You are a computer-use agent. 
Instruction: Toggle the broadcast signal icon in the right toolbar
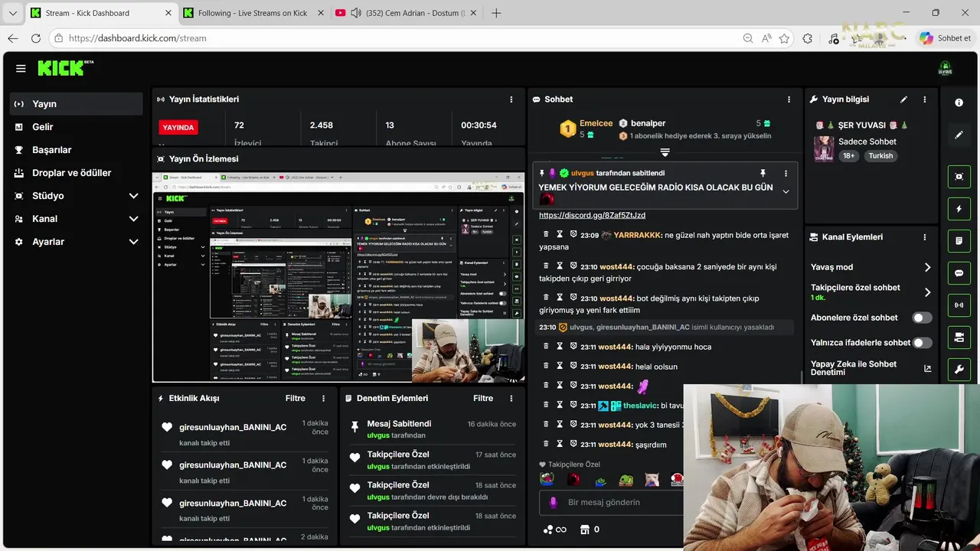coord(959,305)
